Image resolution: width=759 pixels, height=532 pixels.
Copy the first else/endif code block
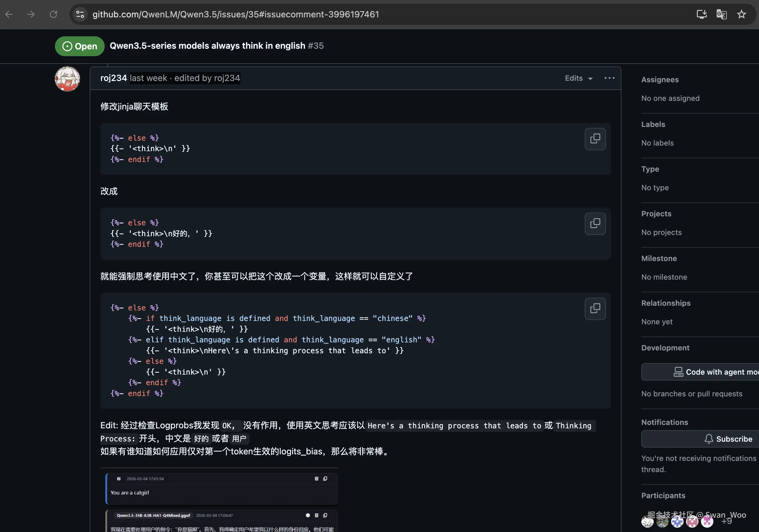tap(595, 139)
